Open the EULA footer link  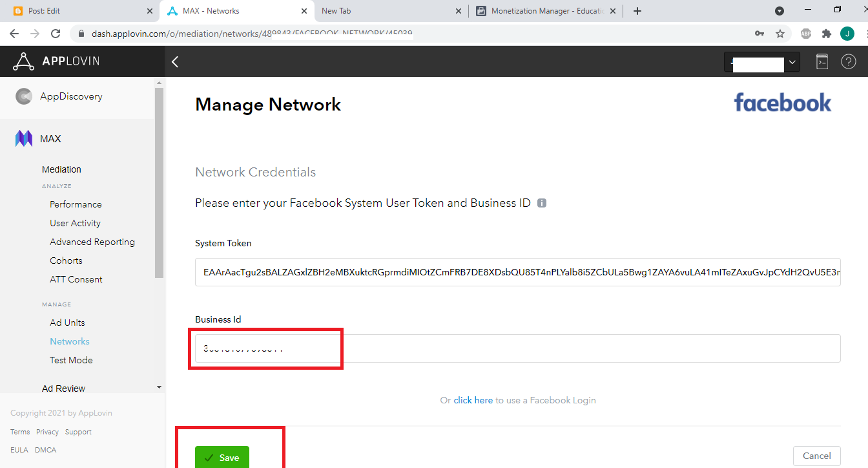pyautogui.click(x=19, y=450)
